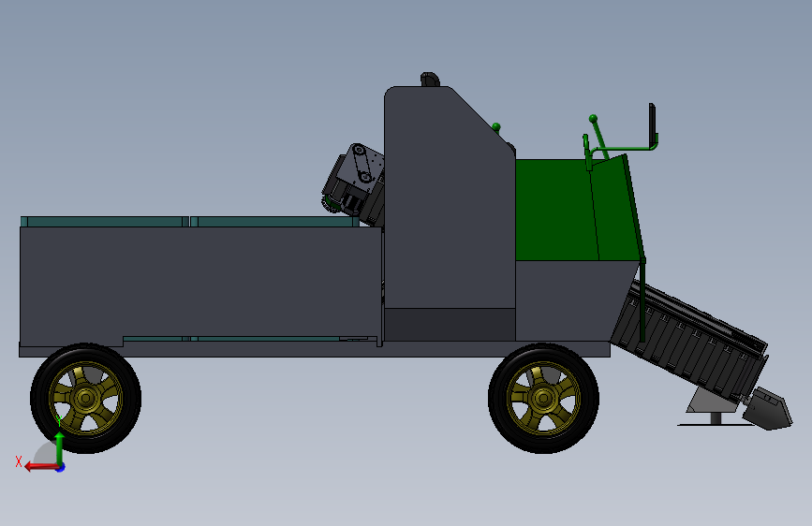
Task: Select the teal cover strip atop the cargo bed
Action: coord(189,222)
